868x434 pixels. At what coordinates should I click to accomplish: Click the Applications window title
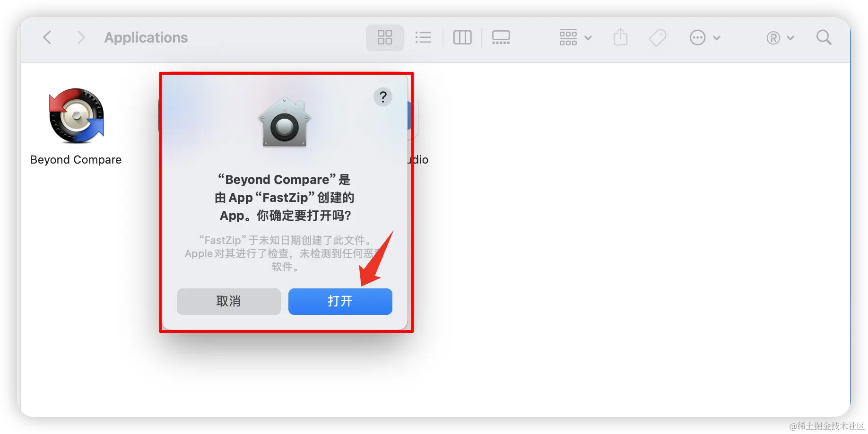[146, 37]
